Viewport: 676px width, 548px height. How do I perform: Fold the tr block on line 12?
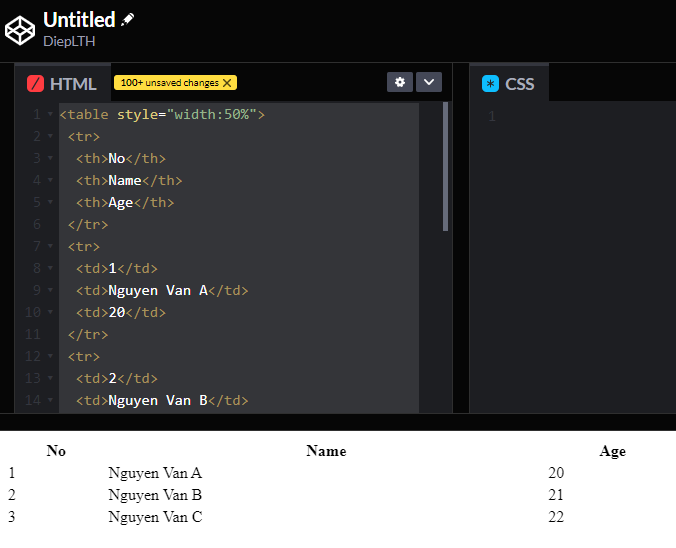pyautogui.click(x=50, y=357)
